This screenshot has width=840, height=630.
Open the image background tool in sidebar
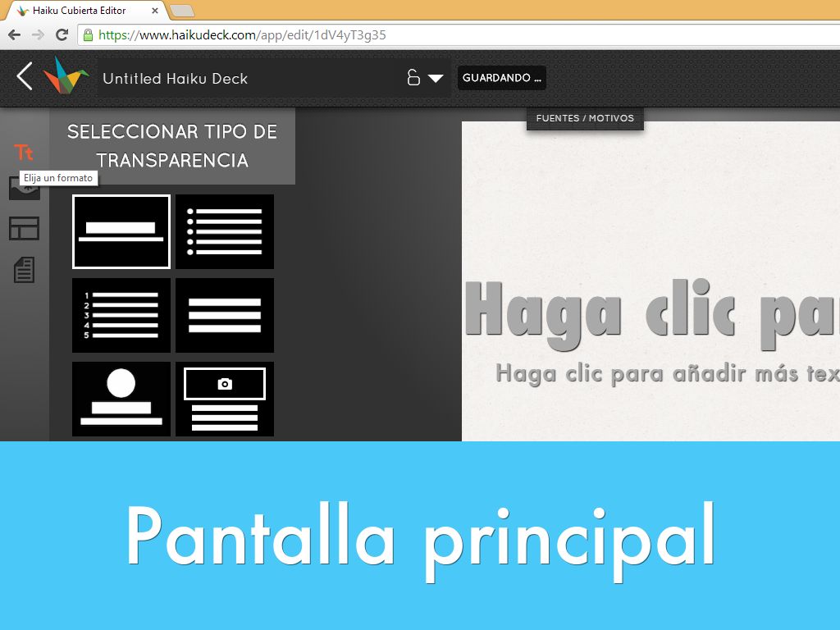[x=24, y=189]
